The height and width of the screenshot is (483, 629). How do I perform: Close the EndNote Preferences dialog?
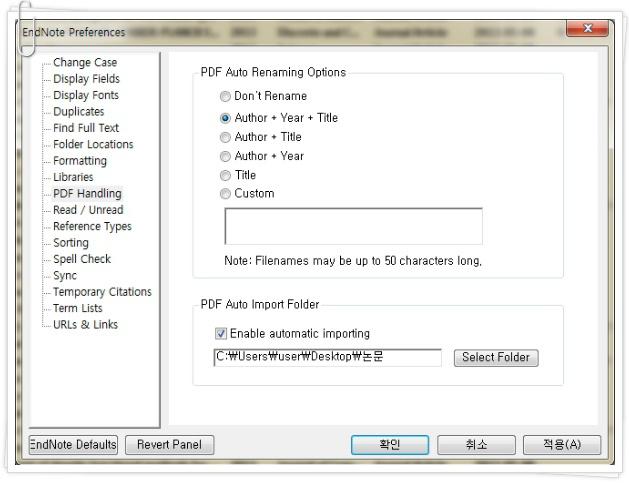tap(587, 28)
